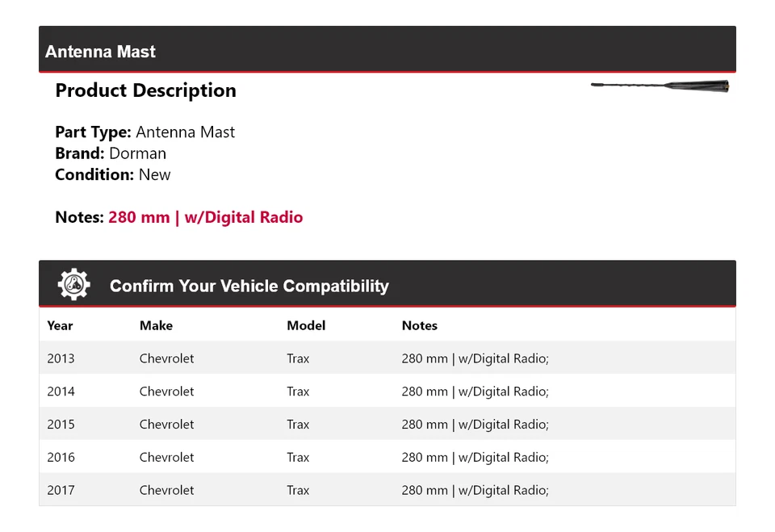Click the gear compatibility icon
Image resolution: width=775 pixels, height=532 pixels.
click(x=74, y=284)
